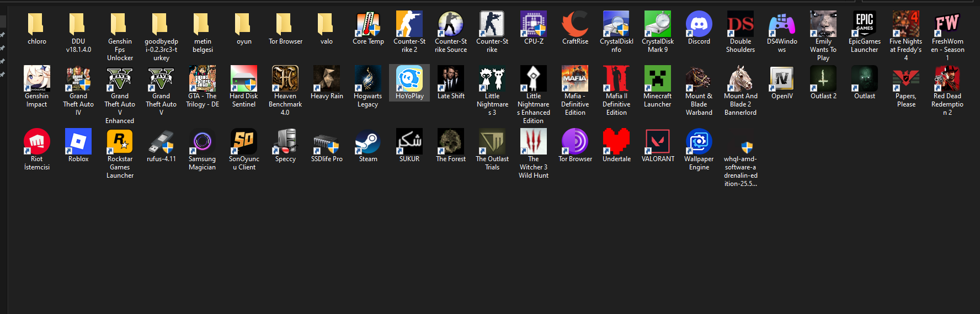Launch the Roblox shortcut
This screenshot has height=314, width=980.
pyautogui.click(x=78, y=141)
